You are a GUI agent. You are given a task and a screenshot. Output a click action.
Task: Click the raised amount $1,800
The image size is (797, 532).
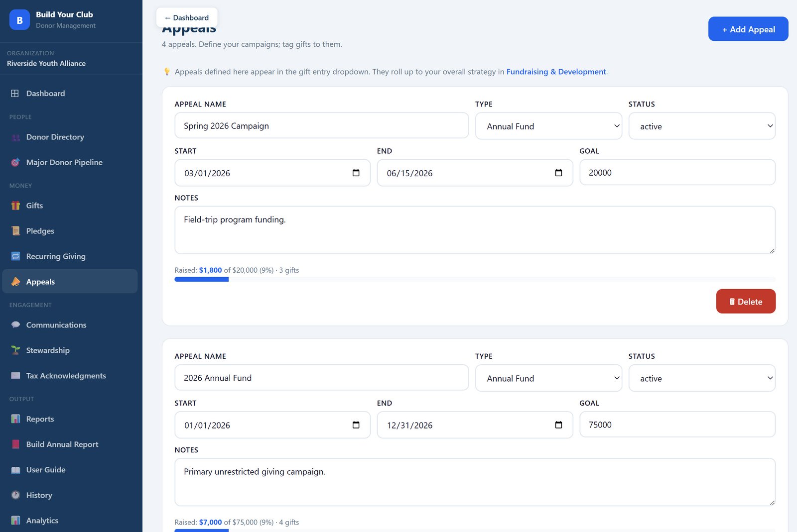coord(210,270)
